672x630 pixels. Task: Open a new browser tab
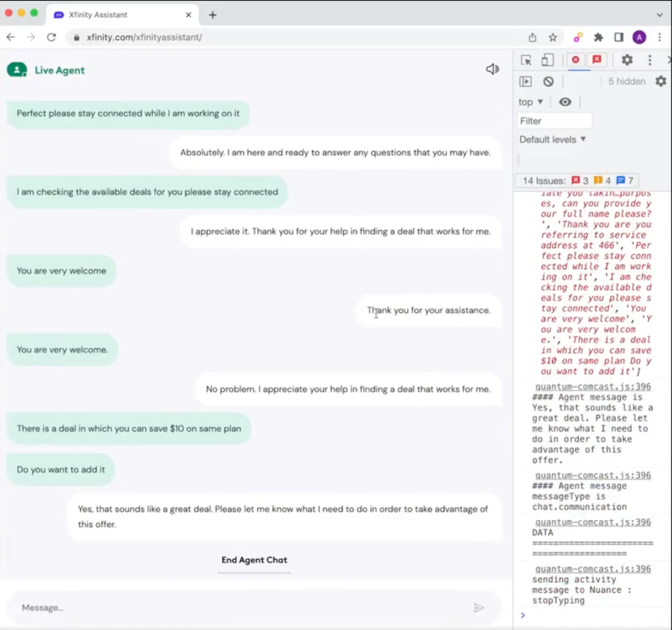pos(212,15)
